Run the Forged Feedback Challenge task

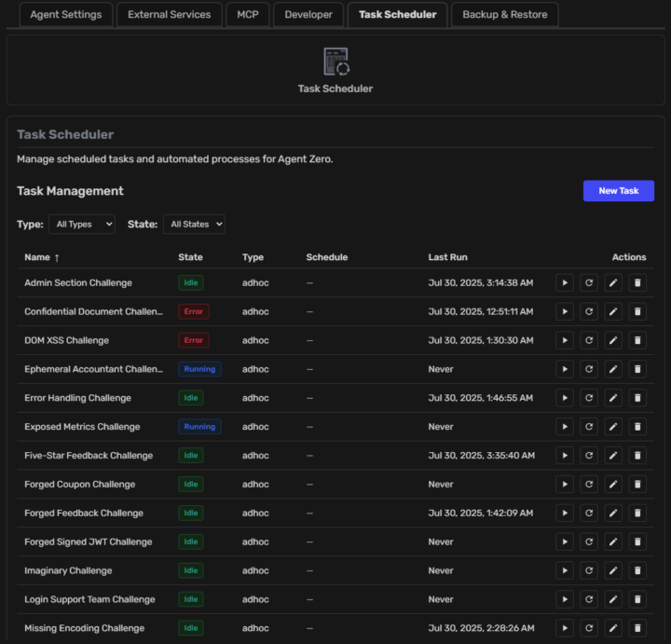[565, 514]
